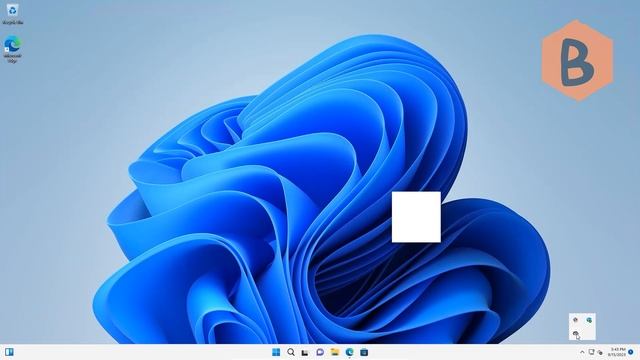Open network and volume quick settings
The width and height of the screenshot is (640, 360).
600,352
